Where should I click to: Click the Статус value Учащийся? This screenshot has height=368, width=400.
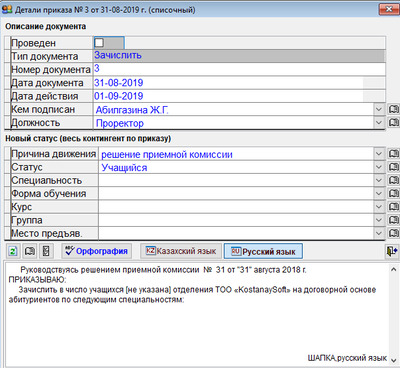(x=124, y=167)
